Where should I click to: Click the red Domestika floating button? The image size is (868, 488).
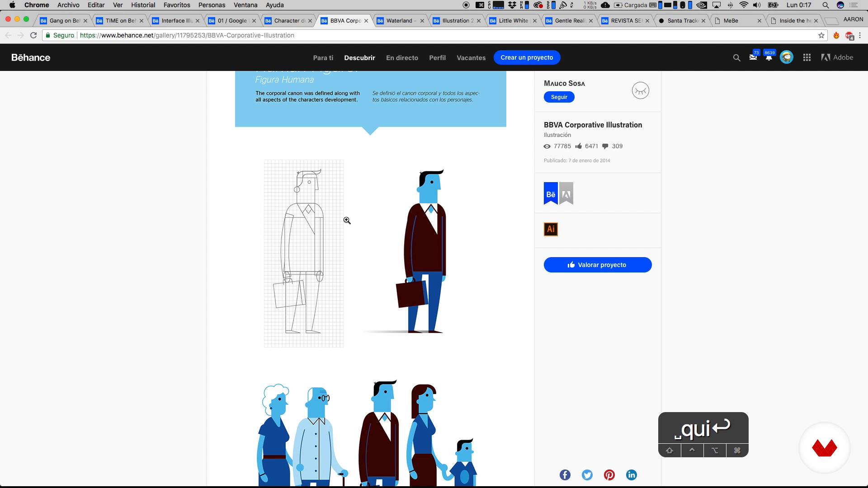point(825,448)
